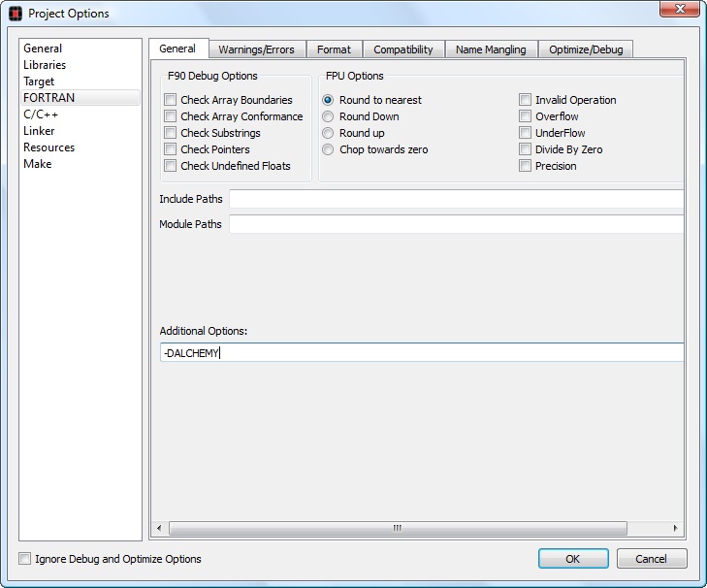
Task: Toggle Ignore Debug and Optimize Options
Action: [x=25, y=559]
